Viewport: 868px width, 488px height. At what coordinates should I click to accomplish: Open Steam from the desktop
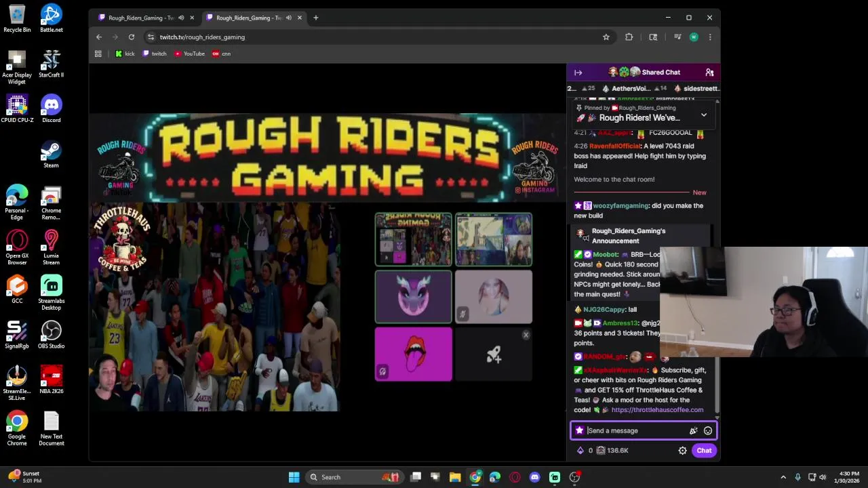51,154
